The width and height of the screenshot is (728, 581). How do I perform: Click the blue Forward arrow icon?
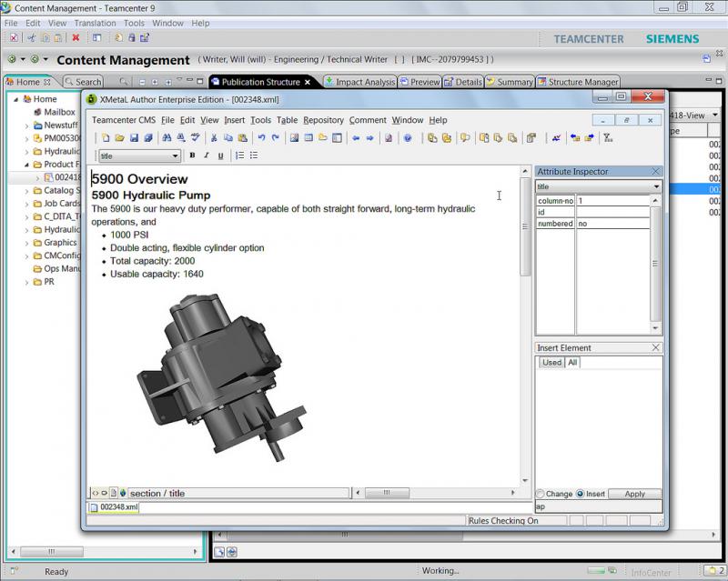pos(369,138)
